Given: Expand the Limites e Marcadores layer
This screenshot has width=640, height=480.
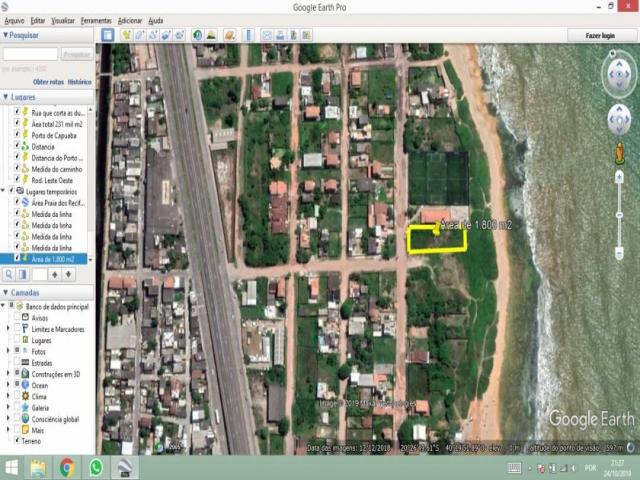Looking at the screenshot, I should point(8,328).
